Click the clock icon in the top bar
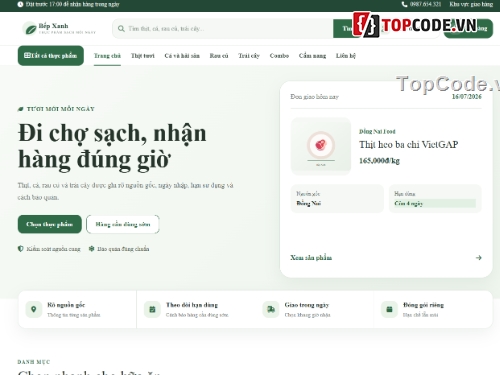Screen dimensions: 500x375 (20, 4)
